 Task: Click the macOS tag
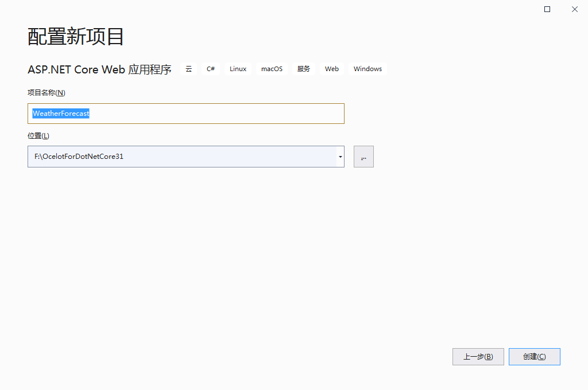272,69
